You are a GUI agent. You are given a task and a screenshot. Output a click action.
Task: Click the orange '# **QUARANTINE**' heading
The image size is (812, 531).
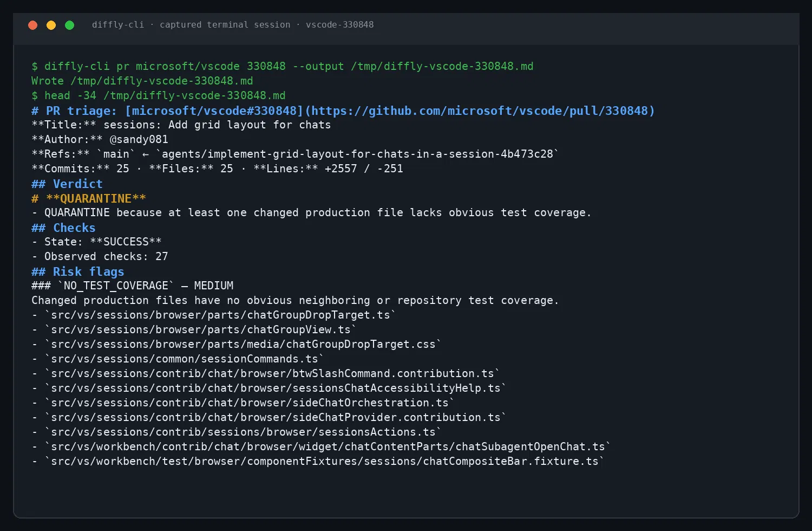tap(89, 198)
